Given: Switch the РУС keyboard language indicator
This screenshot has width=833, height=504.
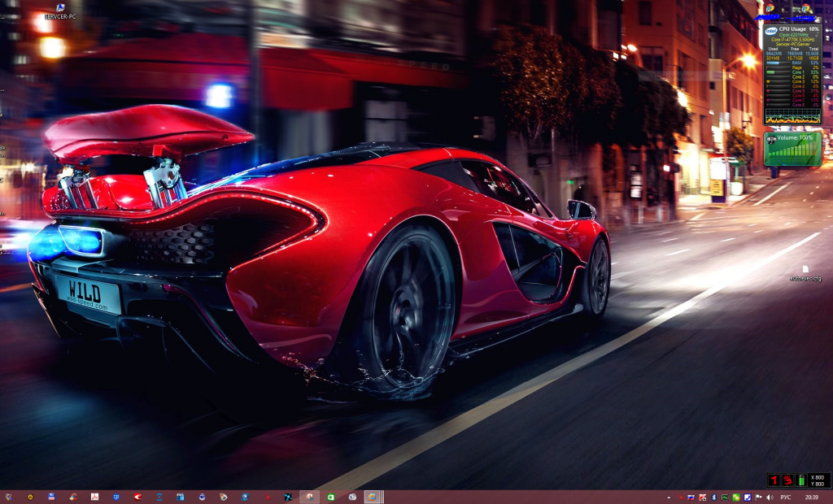Looking at the screenshot, I should 786,497.
